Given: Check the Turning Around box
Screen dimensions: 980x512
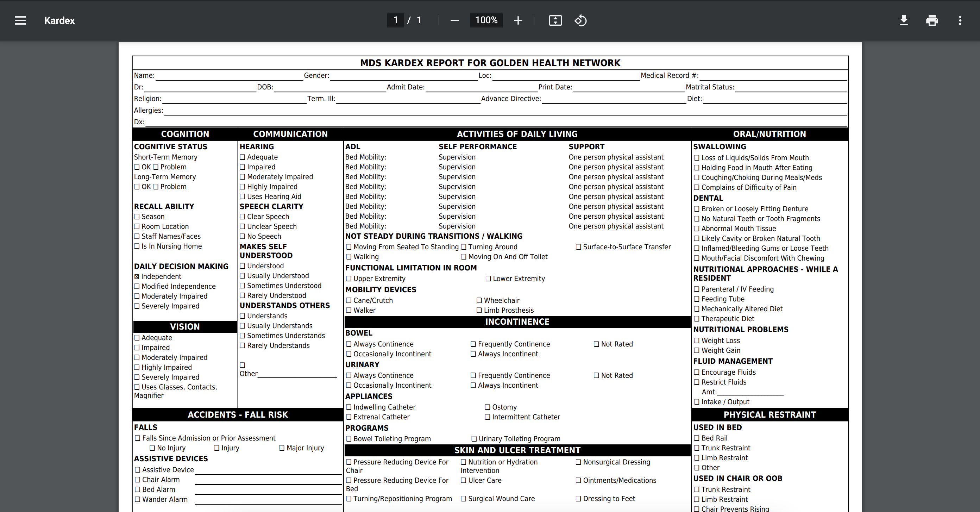Looking at the screenshot, I should (463, 247).
